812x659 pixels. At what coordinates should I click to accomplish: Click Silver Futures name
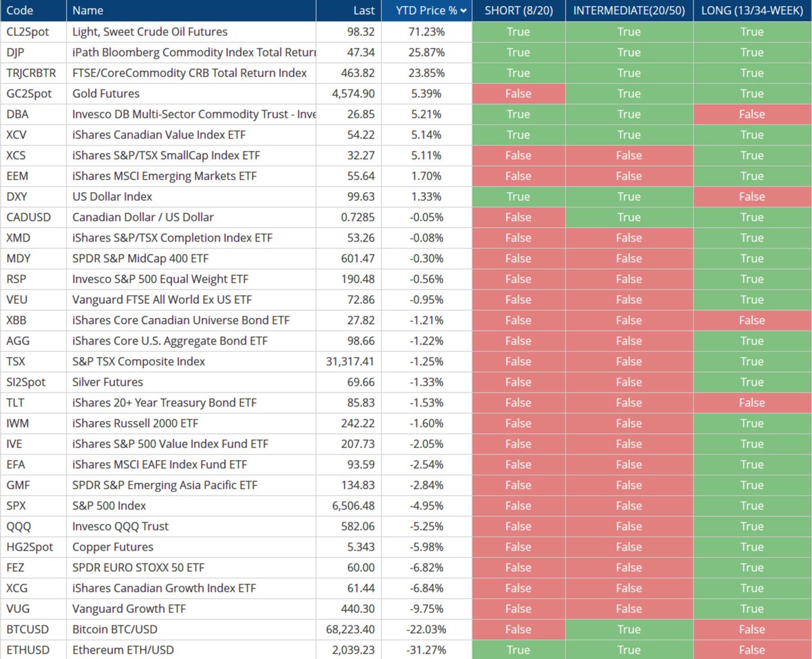coord(108,382)
